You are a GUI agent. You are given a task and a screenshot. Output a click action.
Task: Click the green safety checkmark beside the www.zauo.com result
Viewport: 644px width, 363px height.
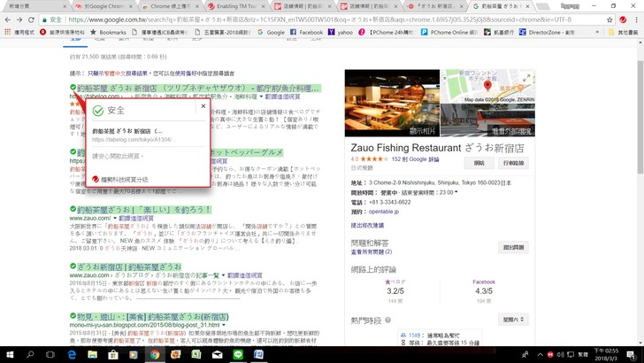tap(73, 210)
